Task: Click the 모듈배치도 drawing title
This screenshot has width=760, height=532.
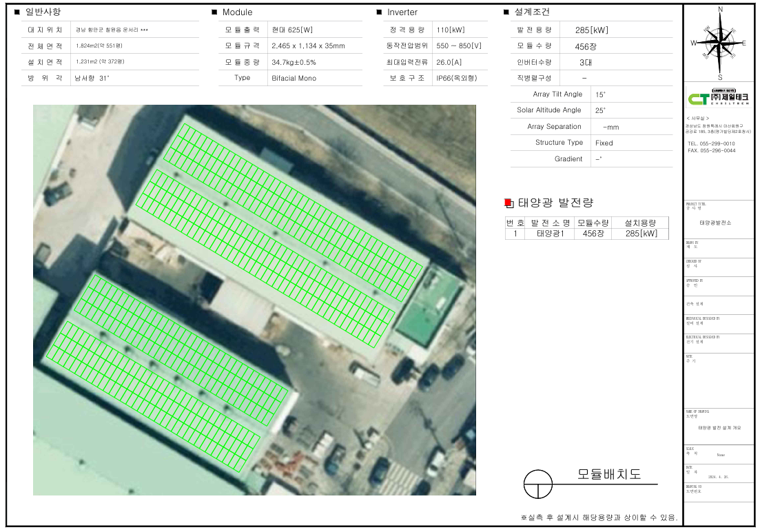Action: 608,475
